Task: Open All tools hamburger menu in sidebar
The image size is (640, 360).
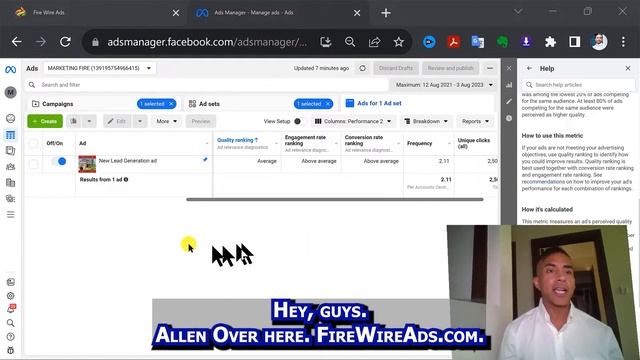Action: pos(11,214)
